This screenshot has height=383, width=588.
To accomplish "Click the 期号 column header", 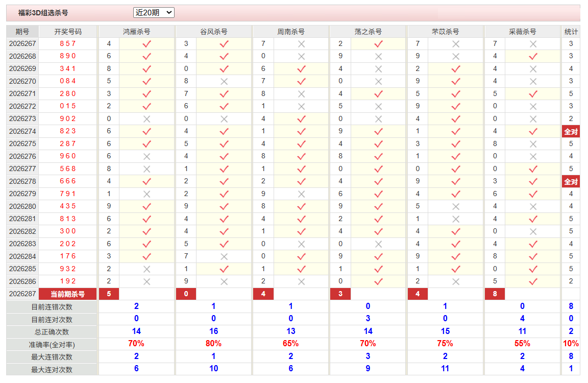I will (x=22, y=32).
